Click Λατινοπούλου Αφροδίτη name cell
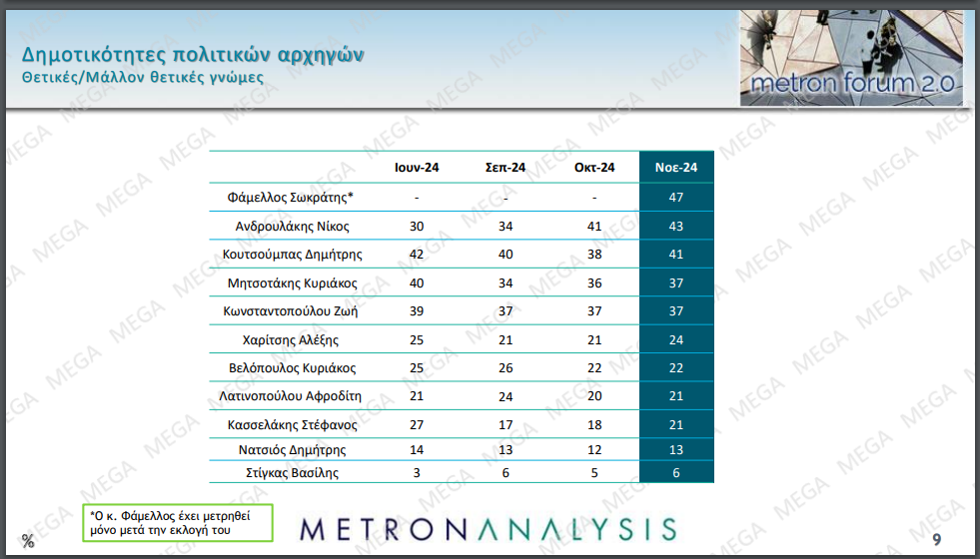The image size is (980, 559). (290, 396)
